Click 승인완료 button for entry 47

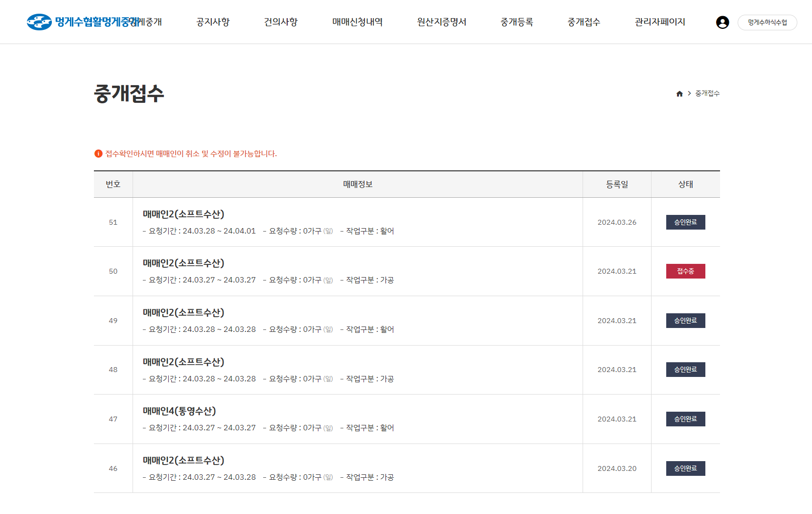pos(685,419)
